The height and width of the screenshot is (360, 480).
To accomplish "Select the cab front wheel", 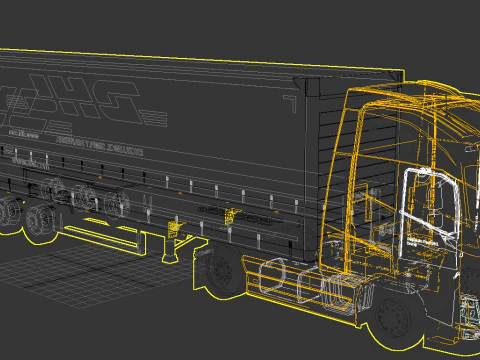I will pos(393,316).
